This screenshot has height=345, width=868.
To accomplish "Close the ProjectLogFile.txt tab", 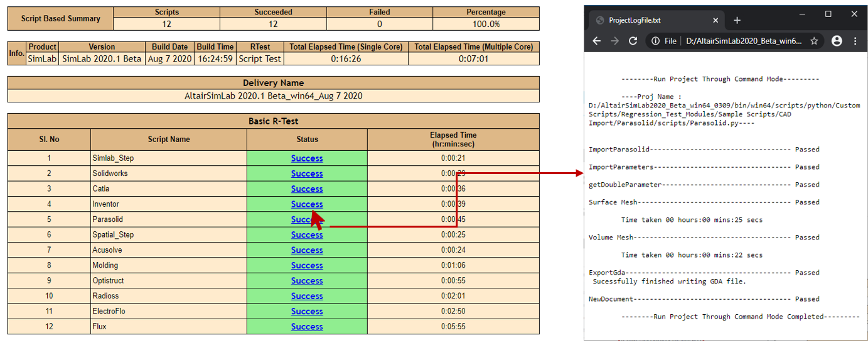I will [x=717, y=20].
